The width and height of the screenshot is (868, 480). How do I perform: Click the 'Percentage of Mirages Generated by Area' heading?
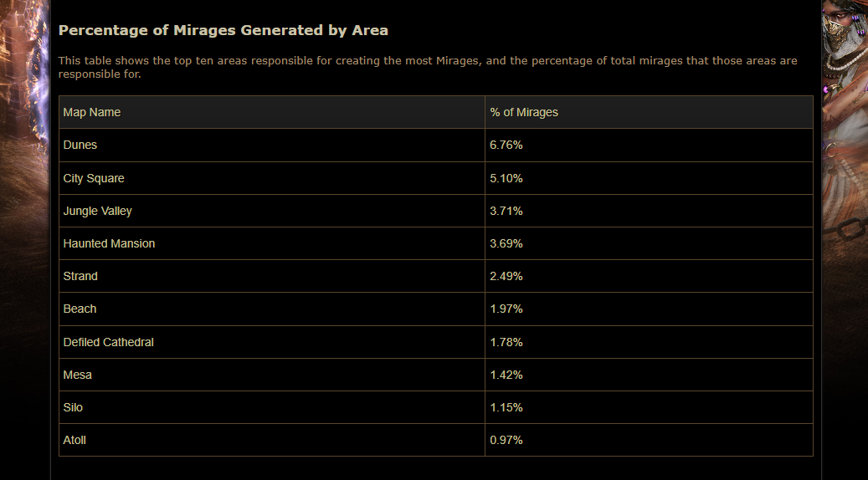223,30
